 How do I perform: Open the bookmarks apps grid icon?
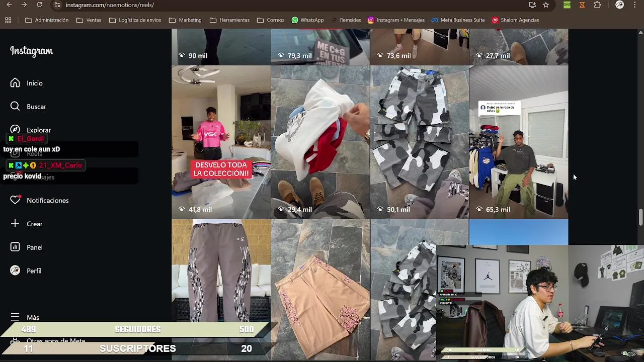pos(8,20)
